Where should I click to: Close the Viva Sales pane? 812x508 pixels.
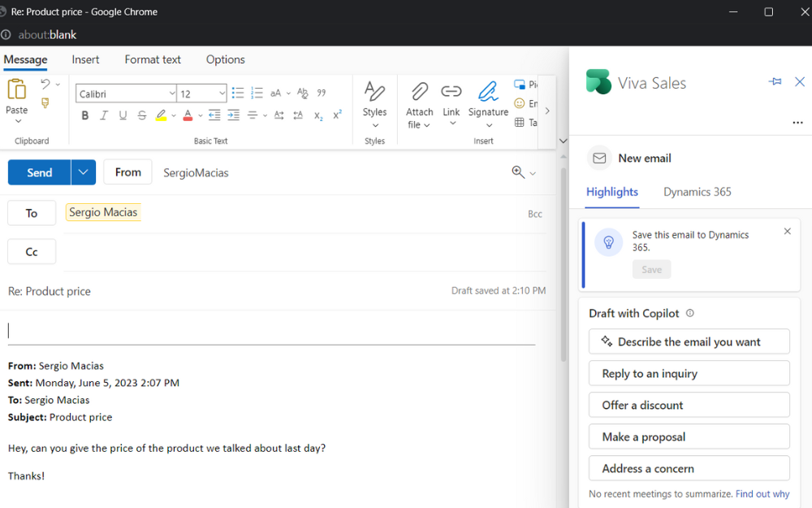(800, 82)
